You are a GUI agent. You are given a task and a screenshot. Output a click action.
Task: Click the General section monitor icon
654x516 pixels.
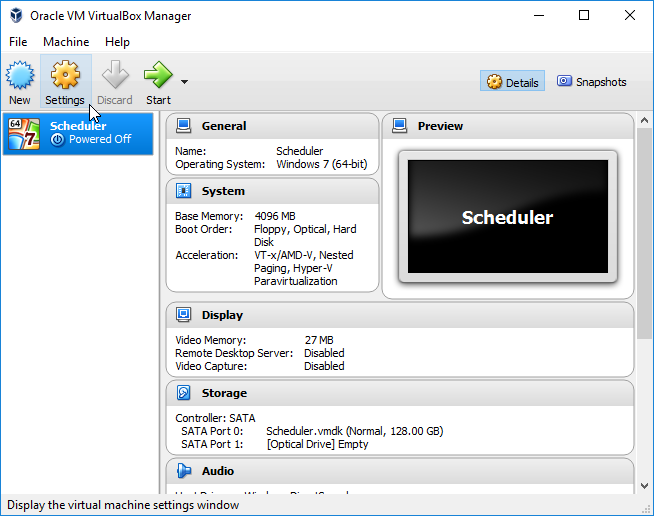(x=184, y=126)
